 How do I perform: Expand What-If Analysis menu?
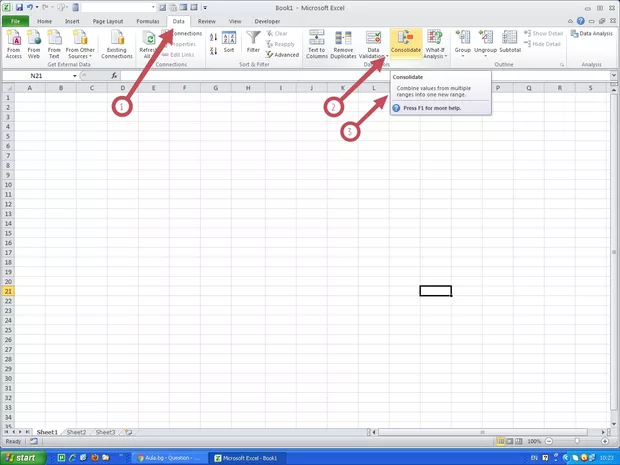pyautogui.click(x=435, y=44)
